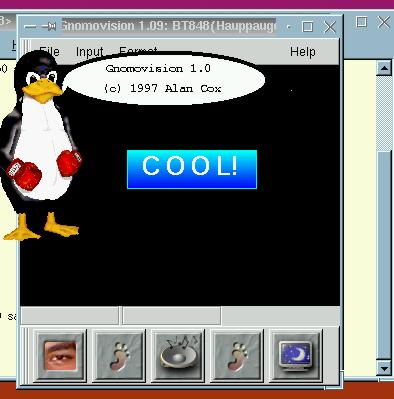Open the Format menu
Screen dimensions: 394x399
pos(138,51)
